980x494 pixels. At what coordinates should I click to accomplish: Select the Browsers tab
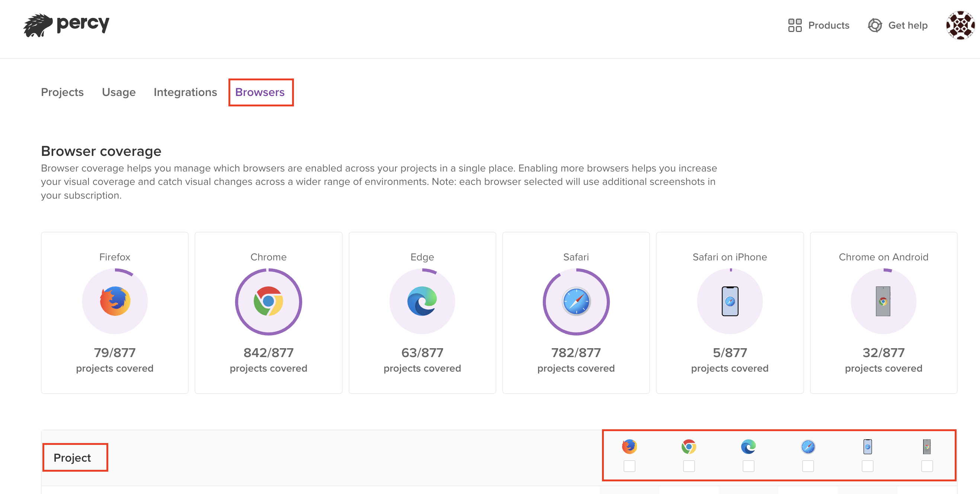[x=260, y=92]
